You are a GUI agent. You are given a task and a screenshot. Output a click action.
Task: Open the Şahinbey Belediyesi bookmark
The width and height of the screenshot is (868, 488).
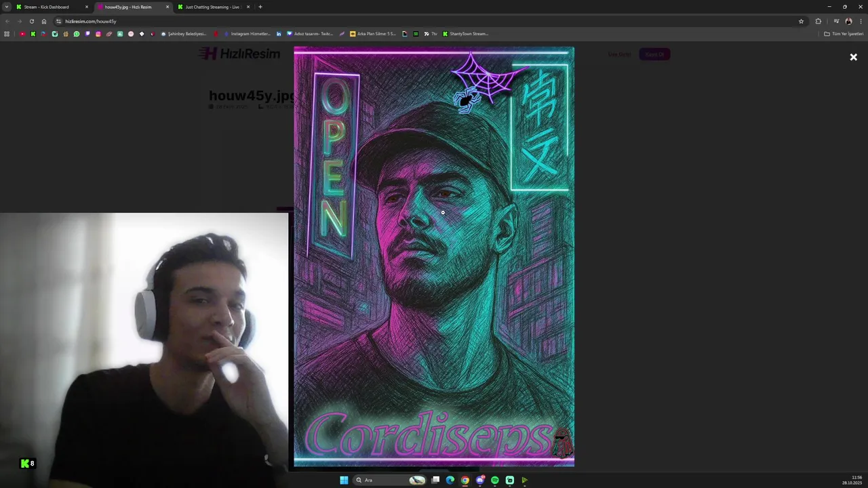point(183,34)
